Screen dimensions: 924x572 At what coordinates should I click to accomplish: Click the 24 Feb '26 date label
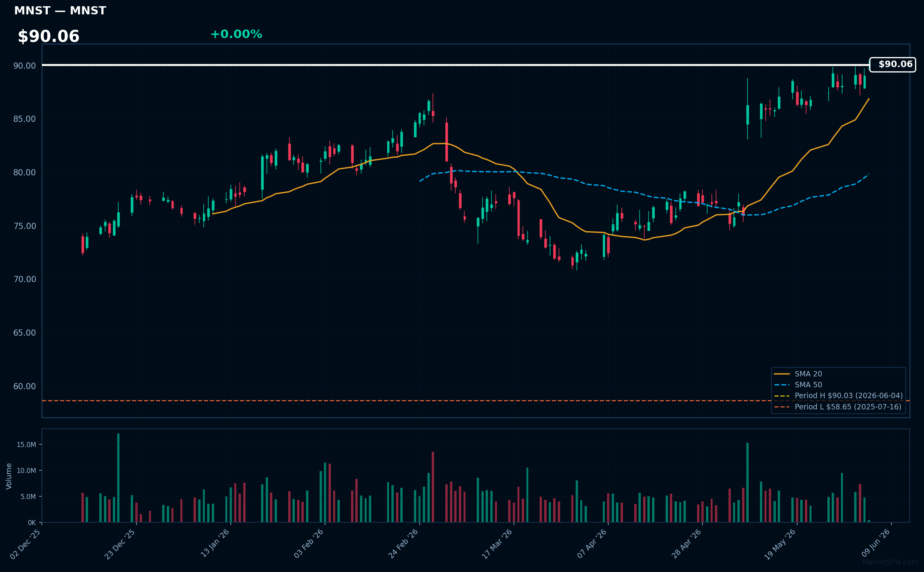coord(403,544)
